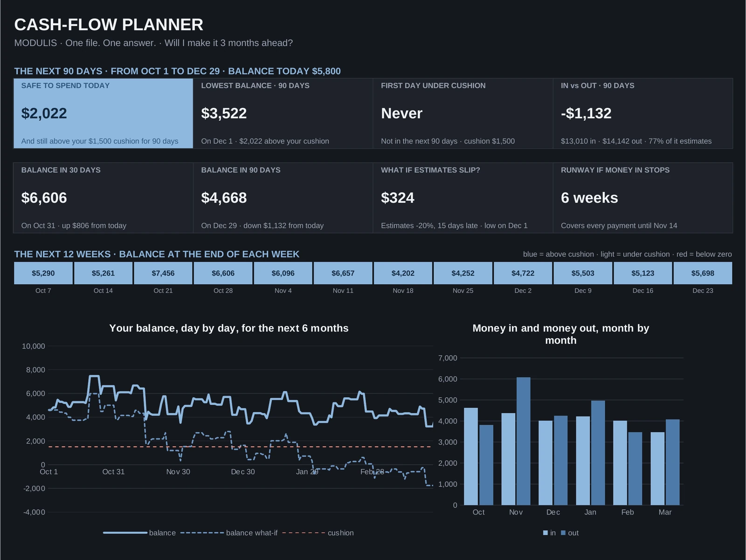Select the daily balance chart title
This screenshot has width=746, height=560.
coord(229,328)
